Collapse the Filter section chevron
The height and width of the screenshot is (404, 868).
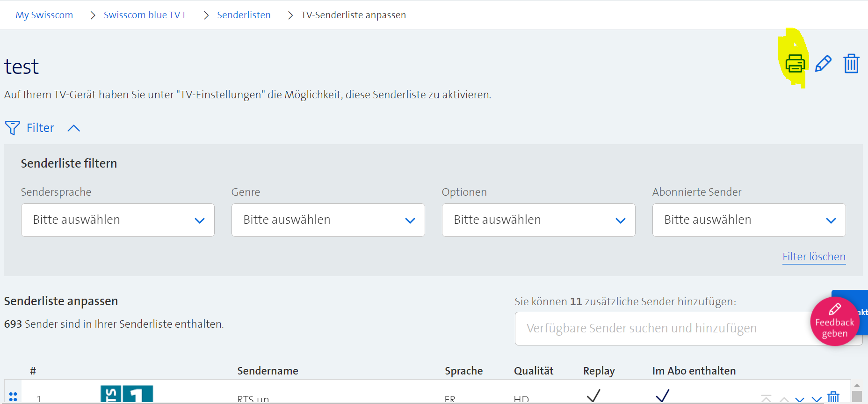74,128
